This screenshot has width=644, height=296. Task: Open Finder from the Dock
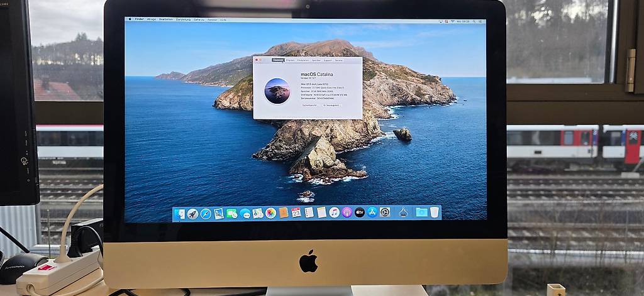(x=179, y=214)
